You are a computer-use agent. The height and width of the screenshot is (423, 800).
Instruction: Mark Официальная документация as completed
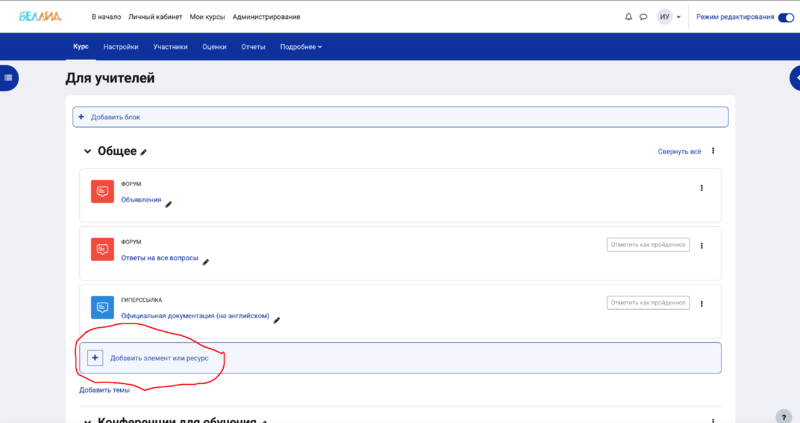(x=648, y=302)
